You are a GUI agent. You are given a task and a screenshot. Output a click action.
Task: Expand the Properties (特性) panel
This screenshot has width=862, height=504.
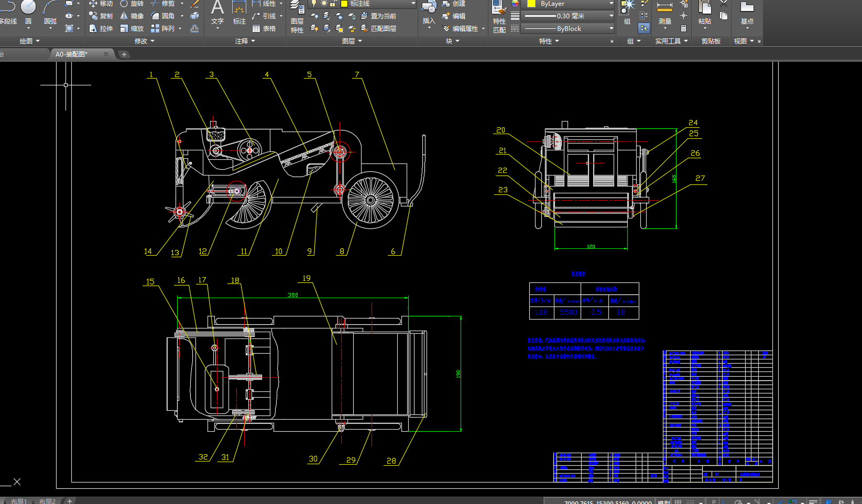click(x=549, y=41)
